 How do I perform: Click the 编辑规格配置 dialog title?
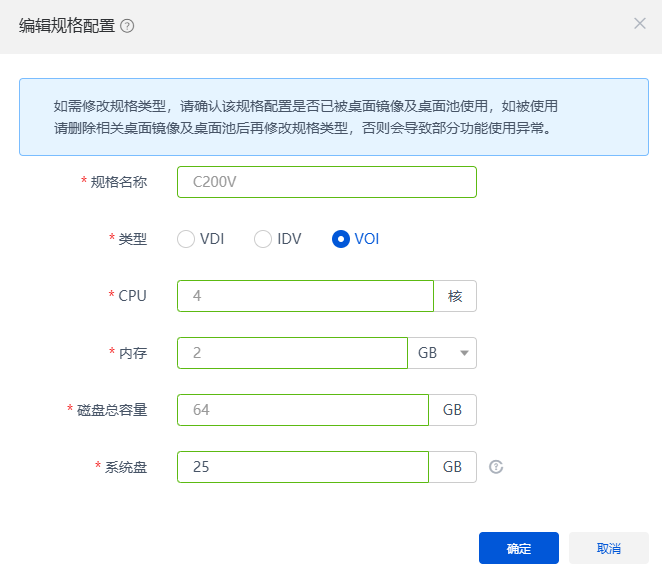66,26
